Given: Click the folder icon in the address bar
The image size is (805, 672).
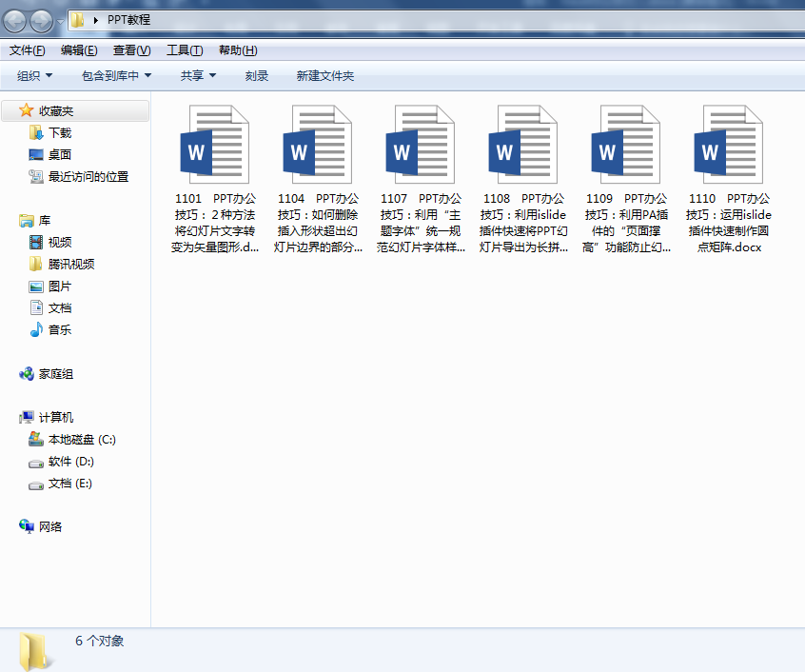Looking at the screenshot, I should [77, 20].
